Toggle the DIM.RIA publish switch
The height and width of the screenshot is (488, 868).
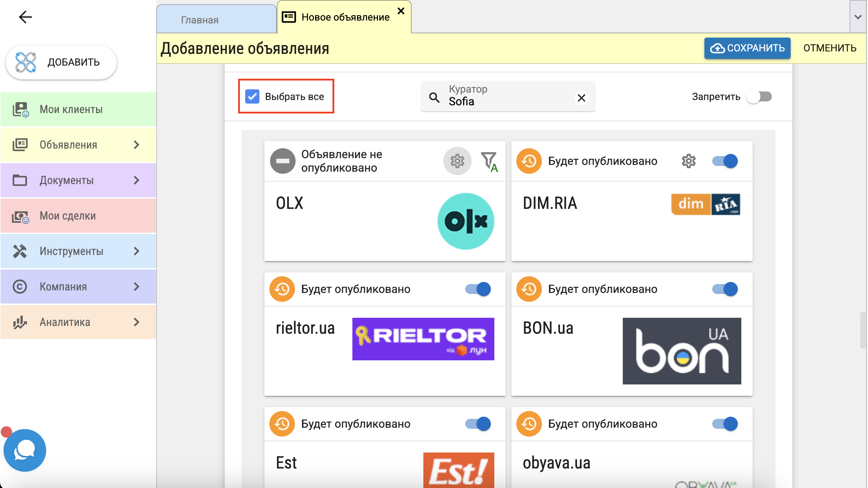(725, 161)
